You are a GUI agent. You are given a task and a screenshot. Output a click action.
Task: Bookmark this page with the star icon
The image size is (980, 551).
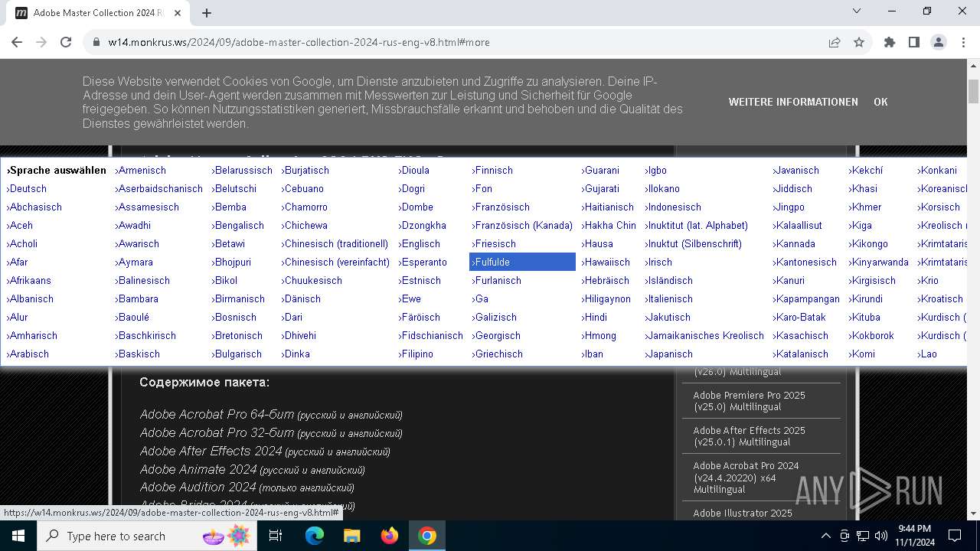859,42
